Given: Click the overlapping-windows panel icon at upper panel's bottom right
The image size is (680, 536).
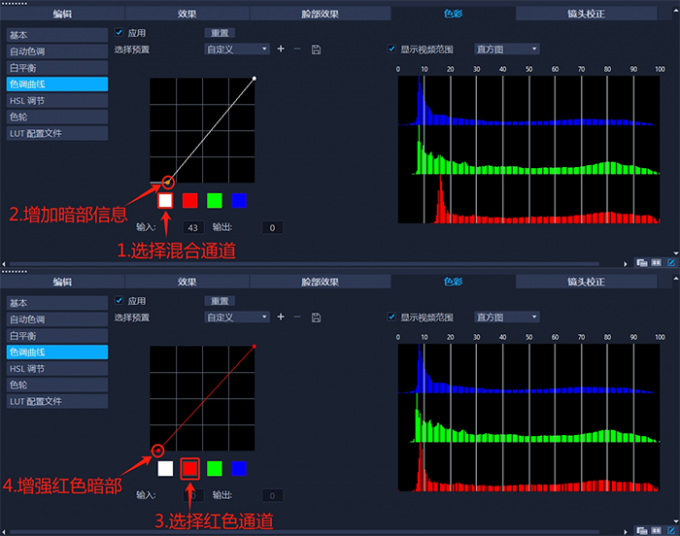Looking at the screenshot, I should [x=642, y=262].
